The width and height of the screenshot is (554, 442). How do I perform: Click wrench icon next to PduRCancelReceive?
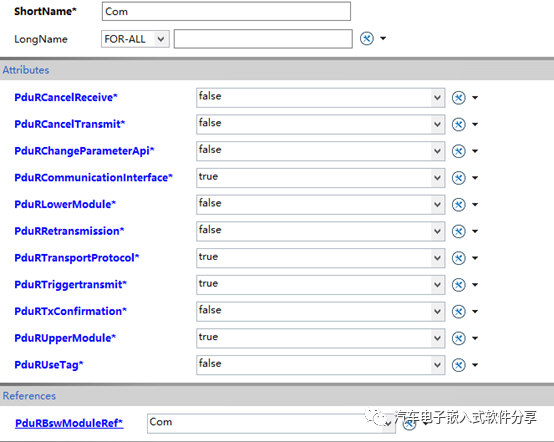[x=459, y=98]
